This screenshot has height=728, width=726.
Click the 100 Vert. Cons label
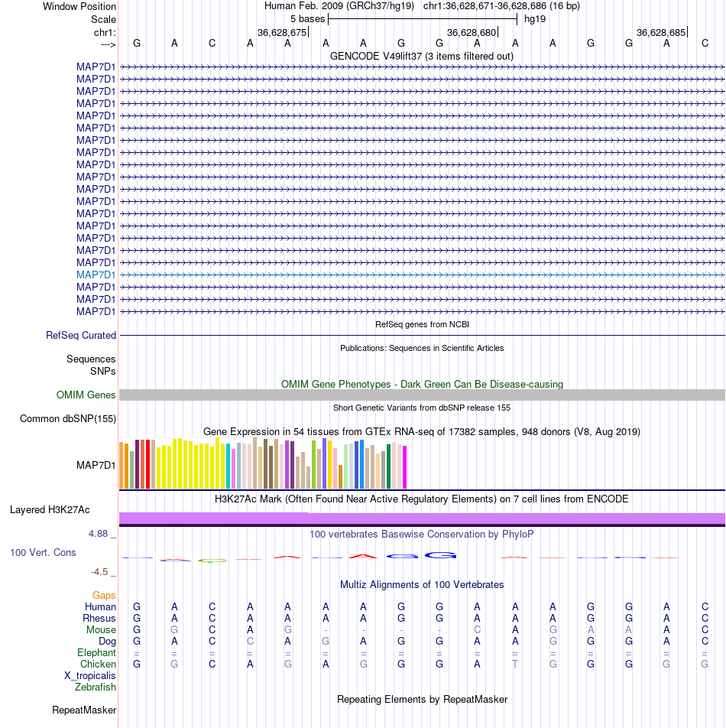tap(43, 552)
